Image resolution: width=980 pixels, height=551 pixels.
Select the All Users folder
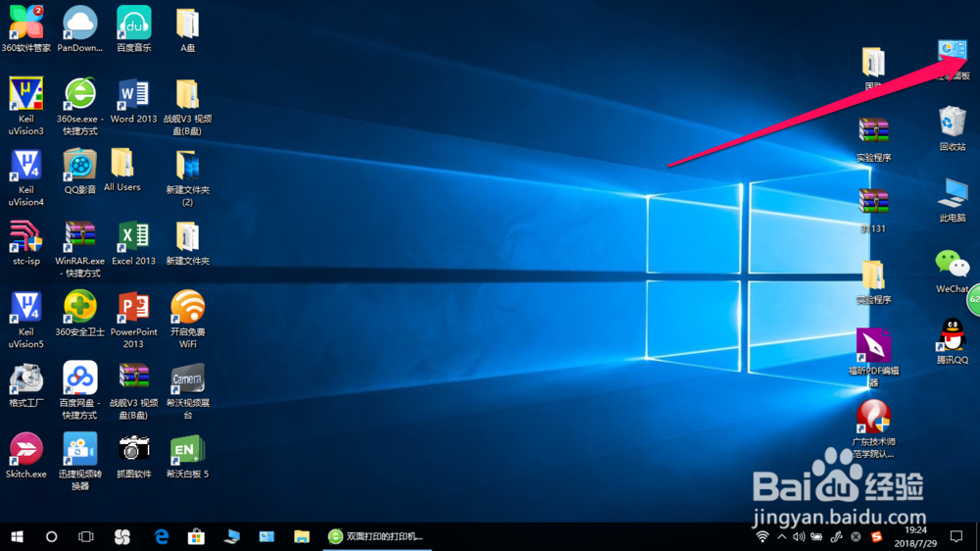[122, 164]
